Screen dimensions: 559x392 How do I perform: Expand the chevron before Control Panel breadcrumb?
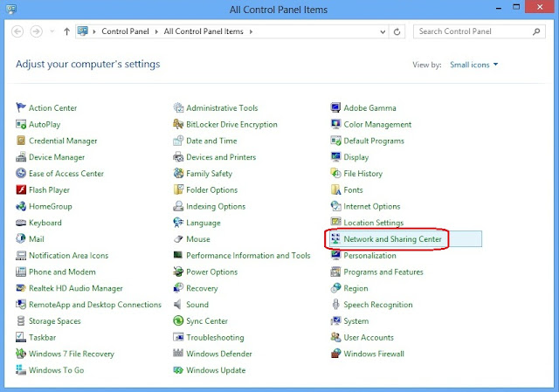click(94, 31)
